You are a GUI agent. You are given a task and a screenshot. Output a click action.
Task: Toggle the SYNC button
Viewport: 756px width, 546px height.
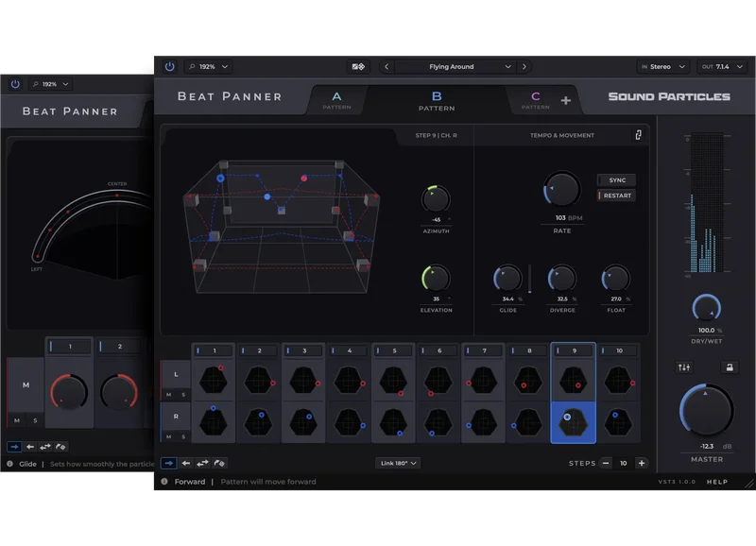(x=617, y=180)
